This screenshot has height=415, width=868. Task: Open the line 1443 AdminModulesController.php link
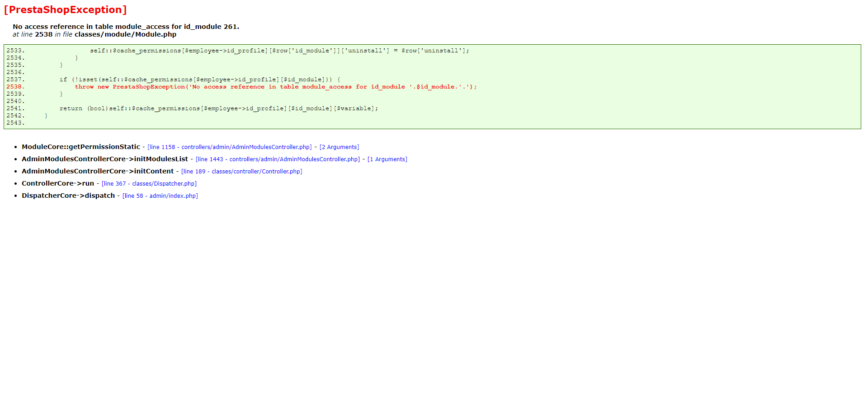click(x=278, y=159)
